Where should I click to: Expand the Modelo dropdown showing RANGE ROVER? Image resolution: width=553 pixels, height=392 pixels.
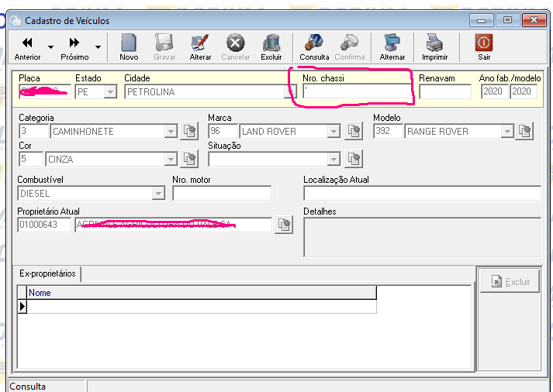point(507,132)
